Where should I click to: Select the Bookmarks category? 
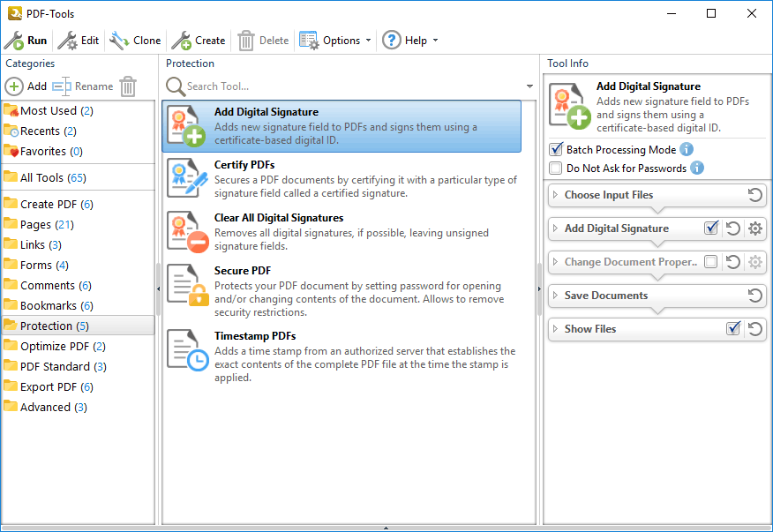point(78,305)
